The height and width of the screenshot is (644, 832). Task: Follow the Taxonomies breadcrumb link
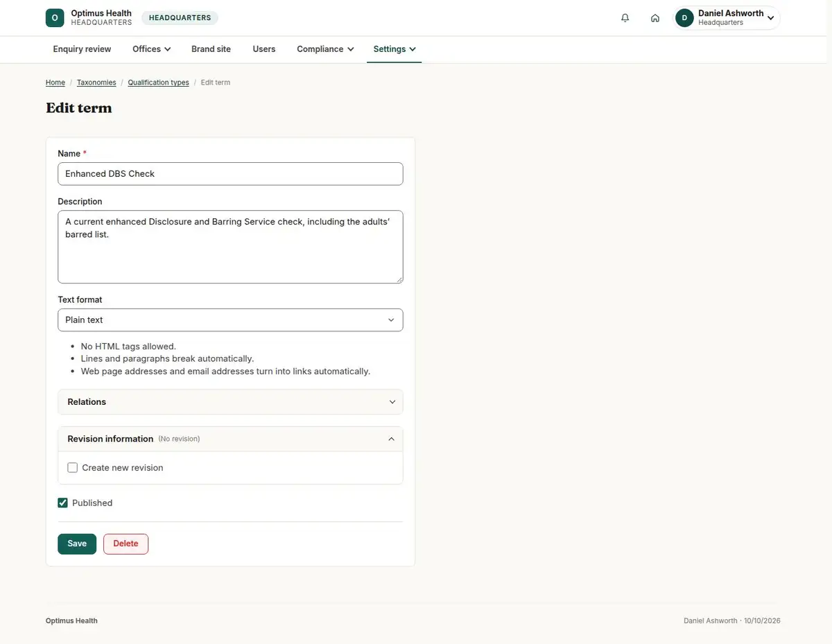[96, 82]
